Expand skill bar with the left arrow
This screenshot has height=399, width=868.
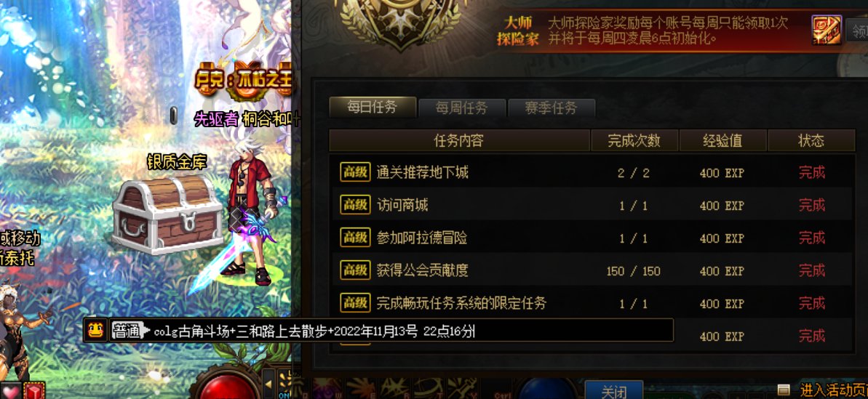coord(268,384)
